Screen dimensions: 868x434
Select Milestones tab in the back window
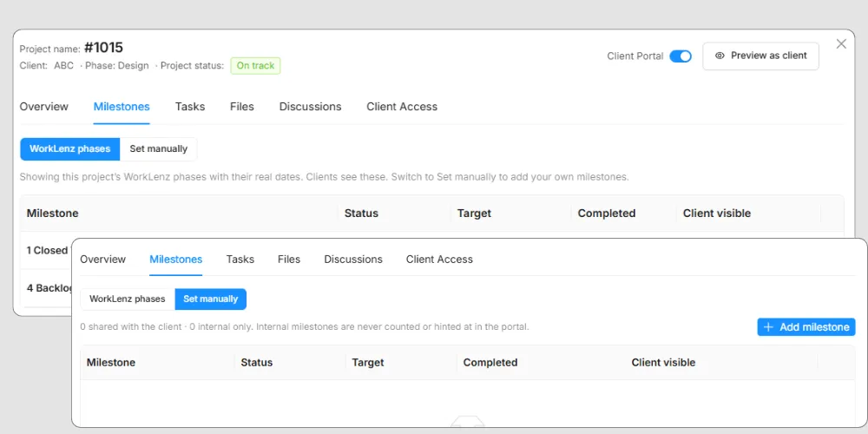pyautogui.click(x=122, y=107)
